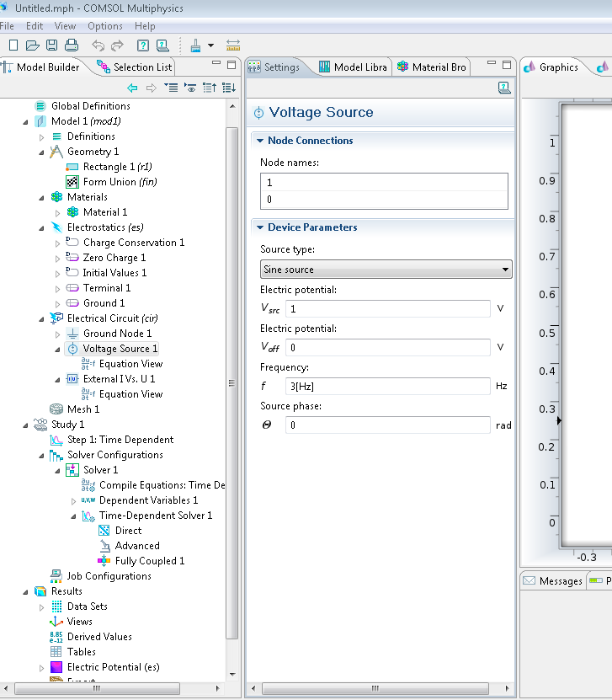
Task: Click the move down icon in Model Builder
Action: (x=228, y=88)
